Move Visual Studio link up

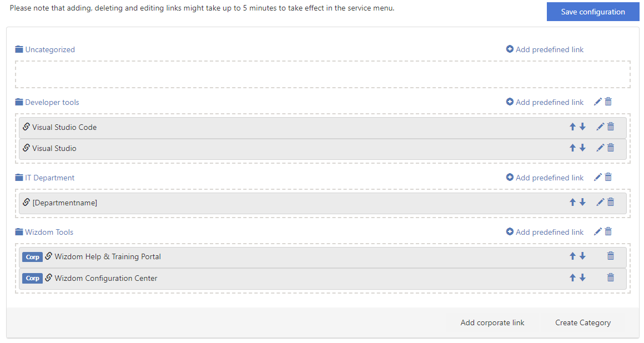572,148
